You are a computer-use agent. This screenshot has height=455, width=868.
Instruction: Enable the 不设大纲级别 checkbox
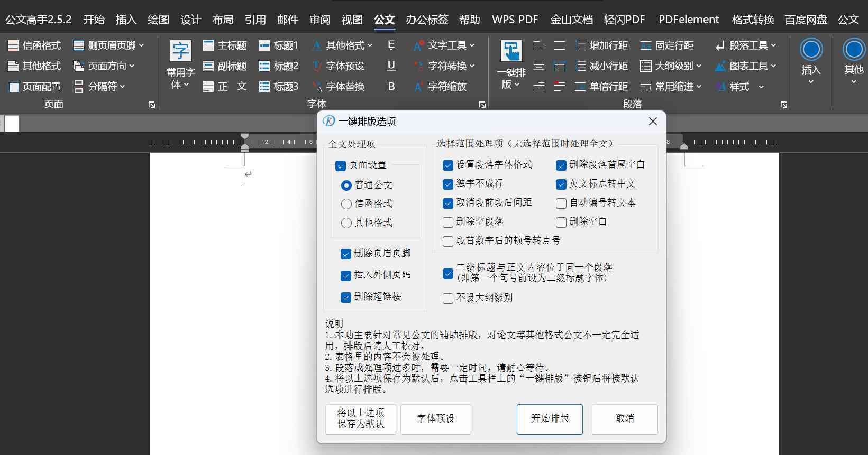tap(448, 299)
